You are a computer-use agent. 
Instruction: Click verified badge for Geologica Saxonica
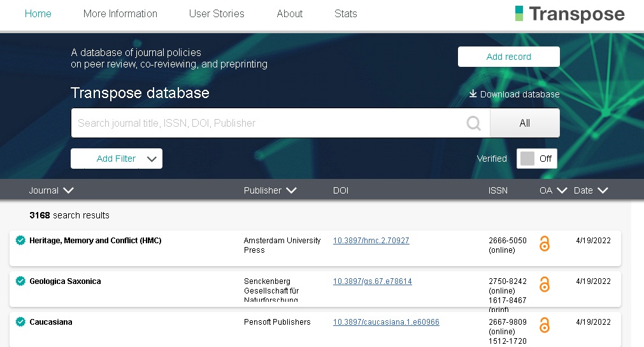coord(20,281)
